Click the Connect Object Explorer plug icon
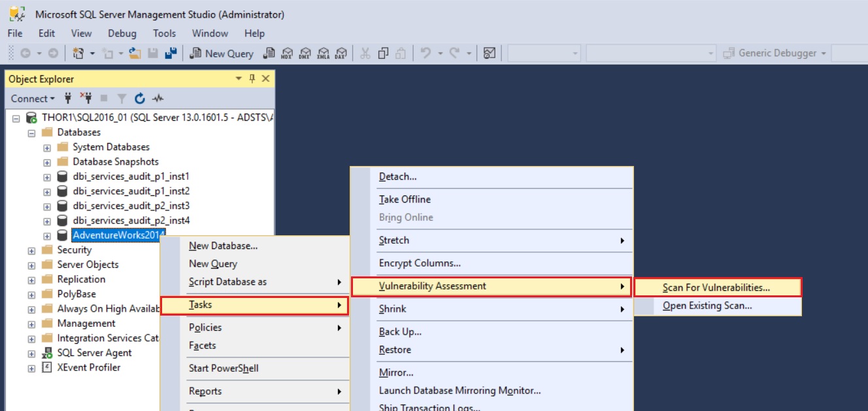The height and width of the screenshot is (411, 868). point(67,99)
